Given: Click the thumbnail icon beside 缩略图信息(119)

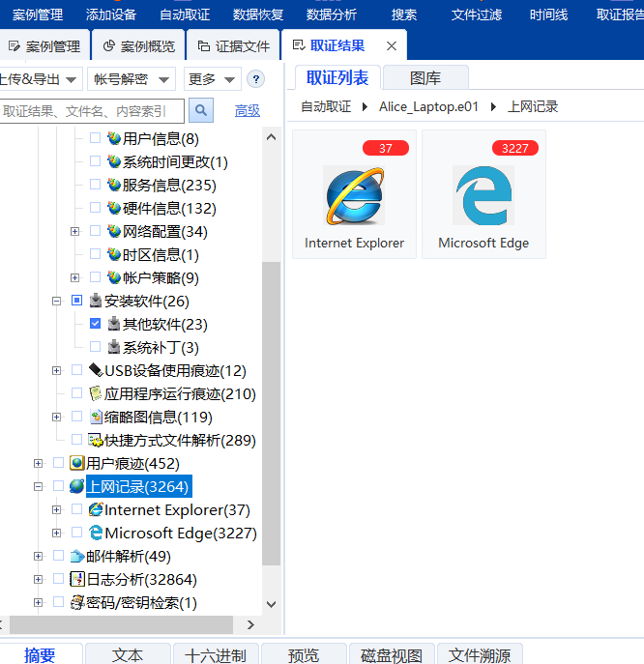Looking at the screenshot, I should (96, 417).
